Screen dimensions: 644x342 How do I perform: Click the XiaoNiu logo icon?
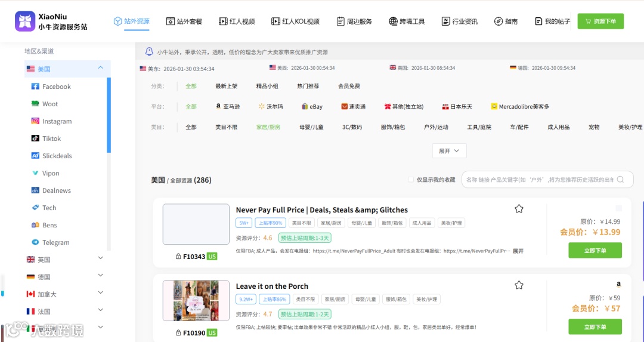[x=25, y=21]
